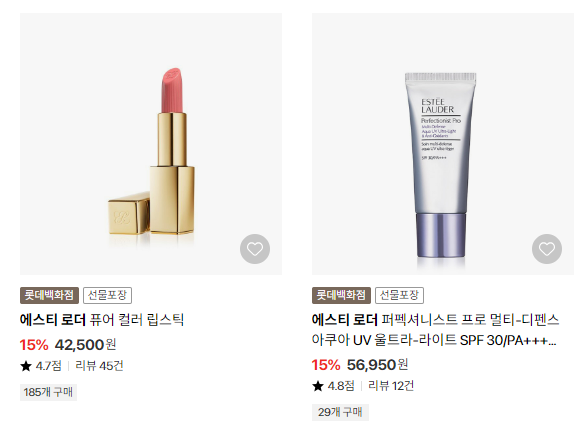
Task: Click star rating icon for Perfectionist Pro
Action: tap(318, 386)
